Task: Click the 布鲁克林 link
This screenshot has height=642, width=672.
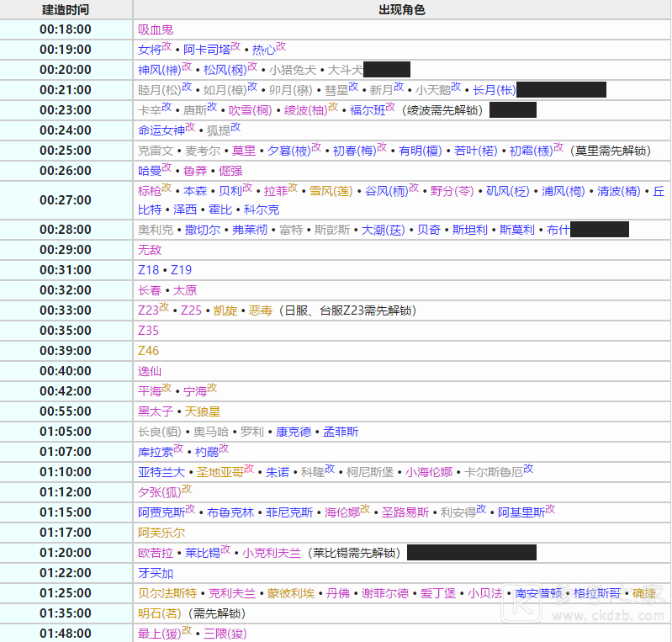Action: click(x=230, y=512)
